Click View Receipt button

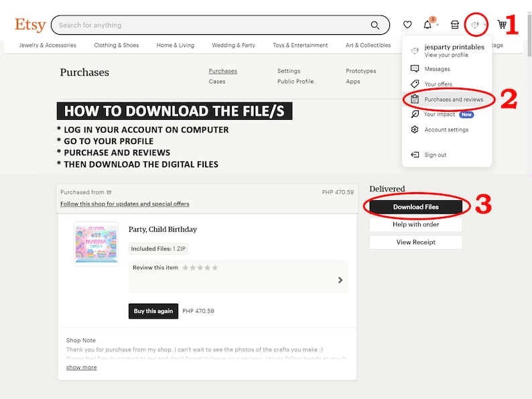pos(415,242)
